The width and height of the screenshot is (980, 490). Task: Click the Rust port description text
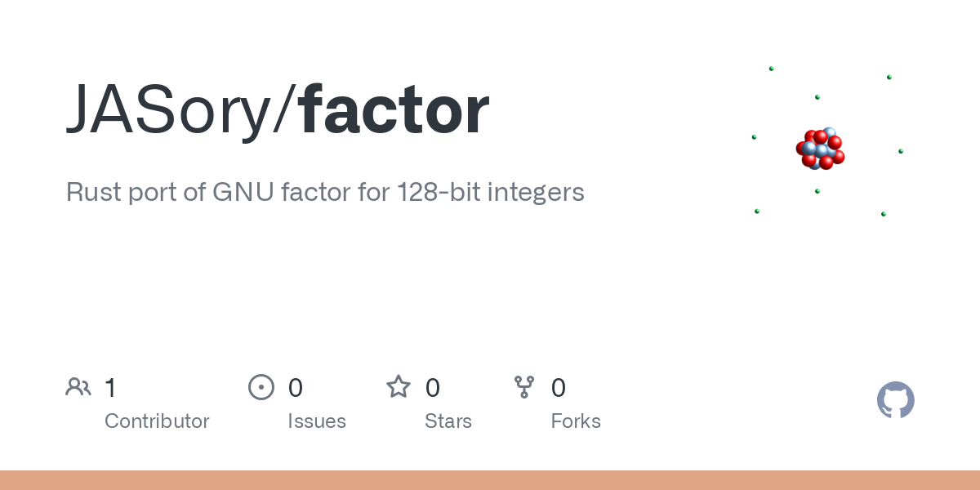[325, 193]
